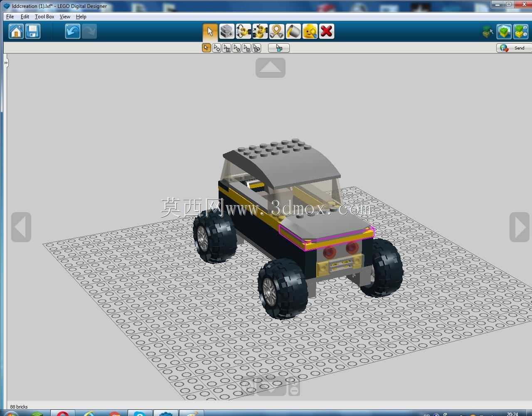Rotate camera right with right arrow
Viewport: 532px width, 416px height.
(x=520, y=227)
